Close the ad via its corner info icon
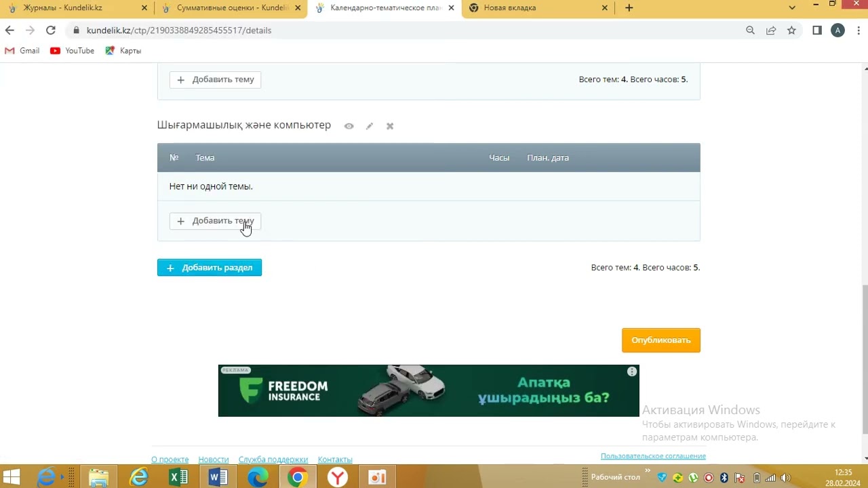The image size is (868, 488). click(x=632, y=371)
